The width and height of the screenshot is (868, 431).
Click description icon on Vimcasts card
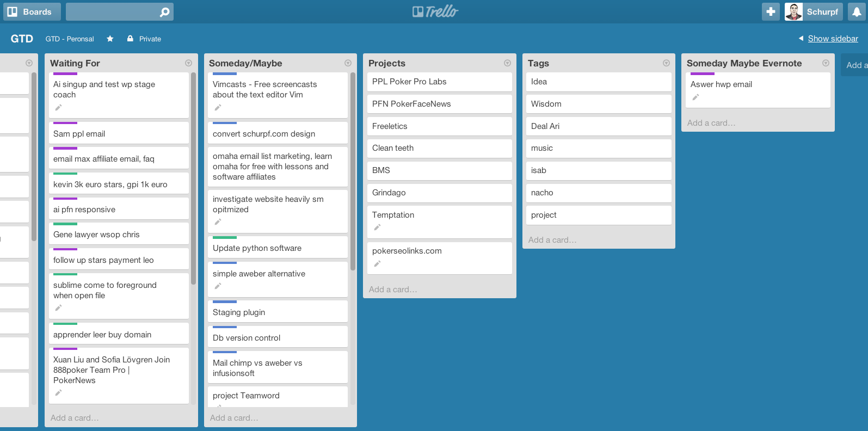tap(218, 108)
